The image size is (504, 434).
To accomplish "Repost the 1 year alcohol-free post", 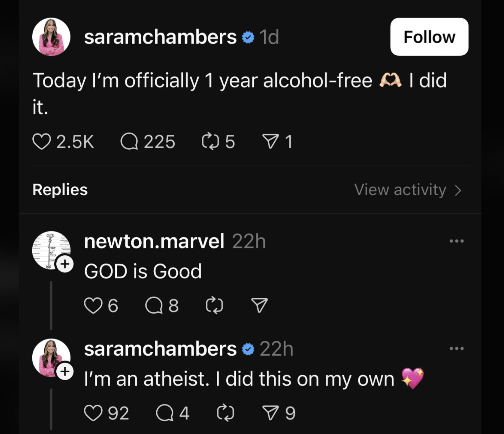I will pyautogui.click(x=210, y=142).
